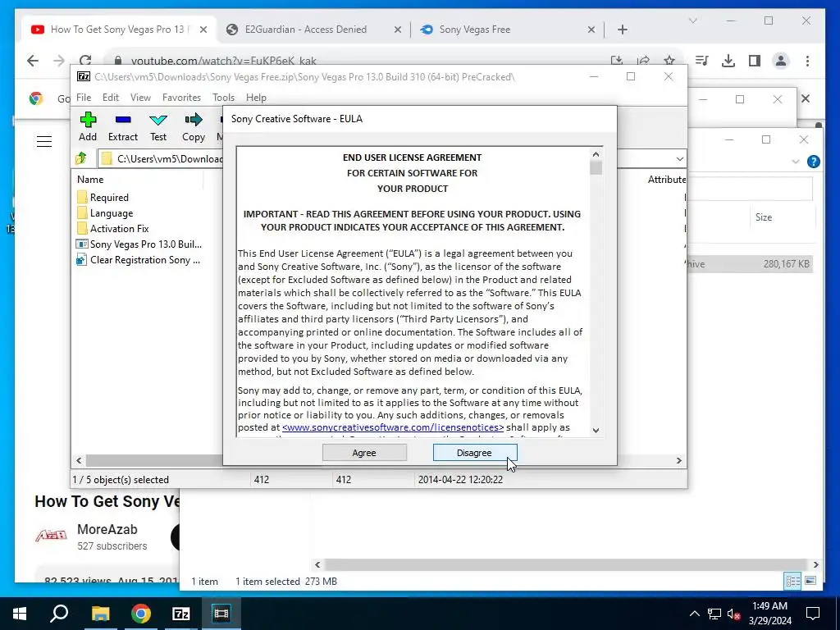Screen dimensions: 840x630
Task: Open MoreAzab channel name link
Action: 107,529
